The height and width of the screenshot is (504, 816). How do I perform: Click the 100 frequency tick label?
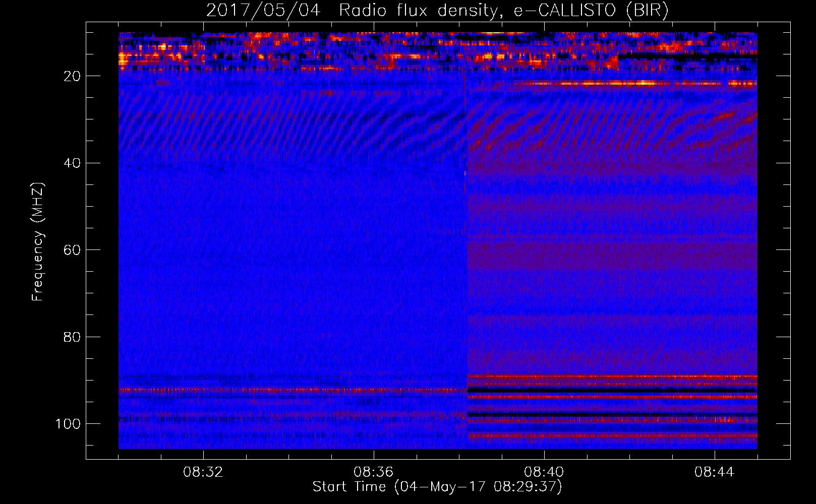click(x=68, y=424)
